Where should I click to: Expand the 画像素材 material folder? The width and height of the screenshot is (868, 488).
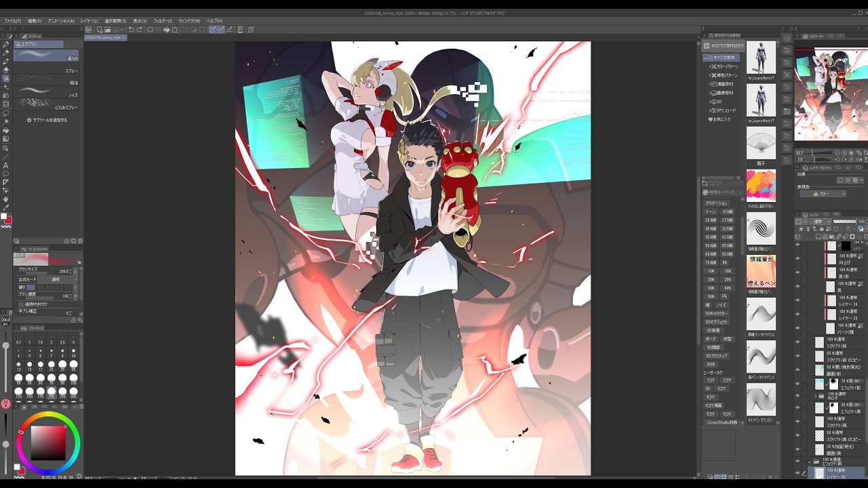click(710, 93)
